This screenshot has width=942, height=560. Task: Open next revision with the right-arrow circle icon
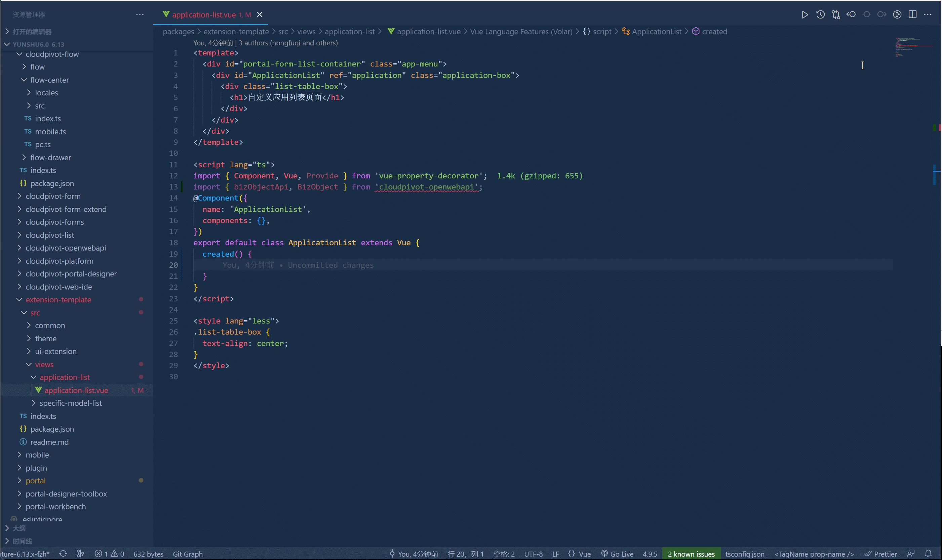point(881,15)
